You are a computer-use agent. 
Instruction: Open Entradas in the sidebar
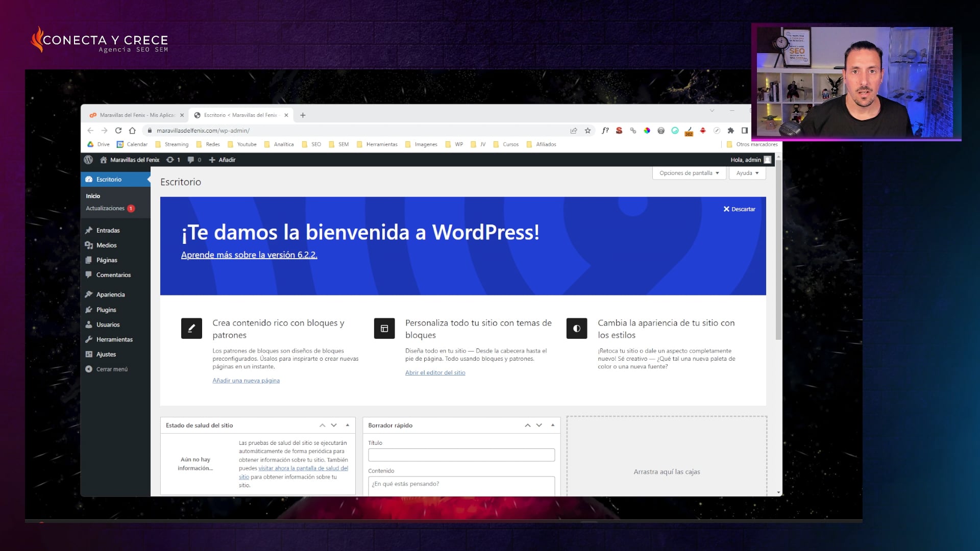[x=108, y=231]
